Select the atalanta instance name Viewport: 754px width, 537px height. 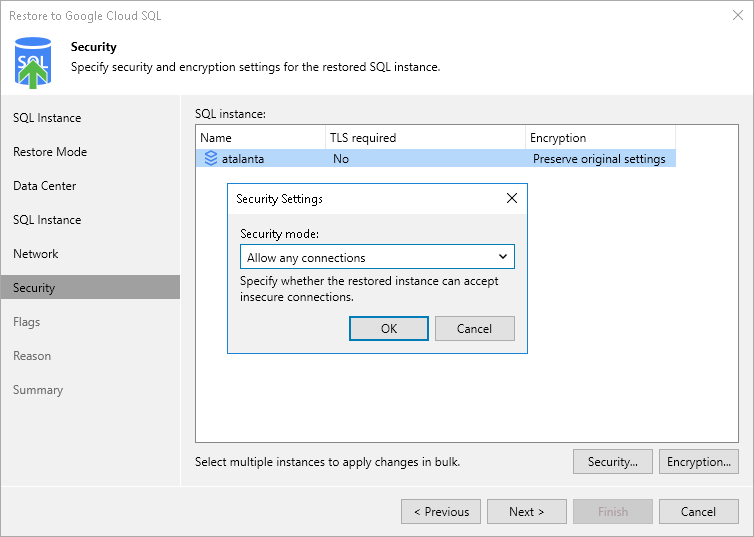click(243, 159)
